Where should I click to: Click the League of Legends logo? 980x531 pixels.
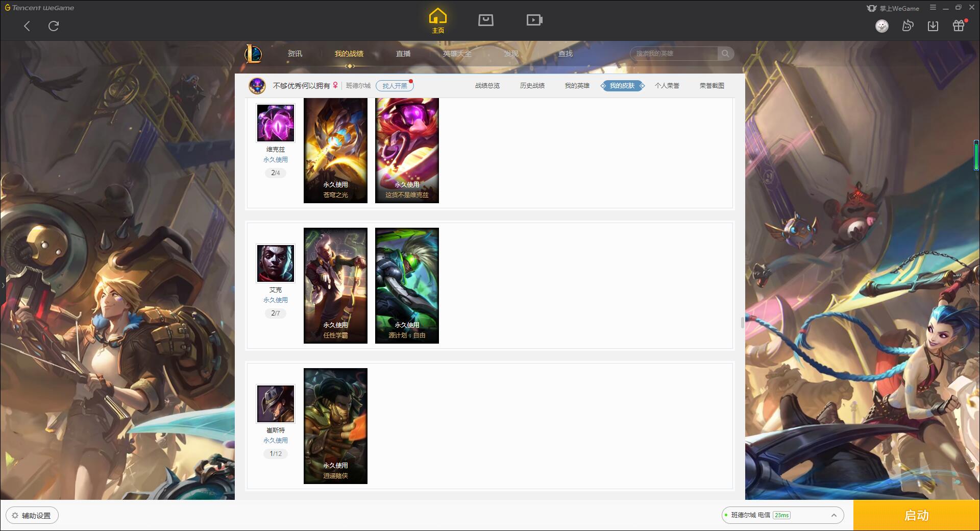coord(254,54)
